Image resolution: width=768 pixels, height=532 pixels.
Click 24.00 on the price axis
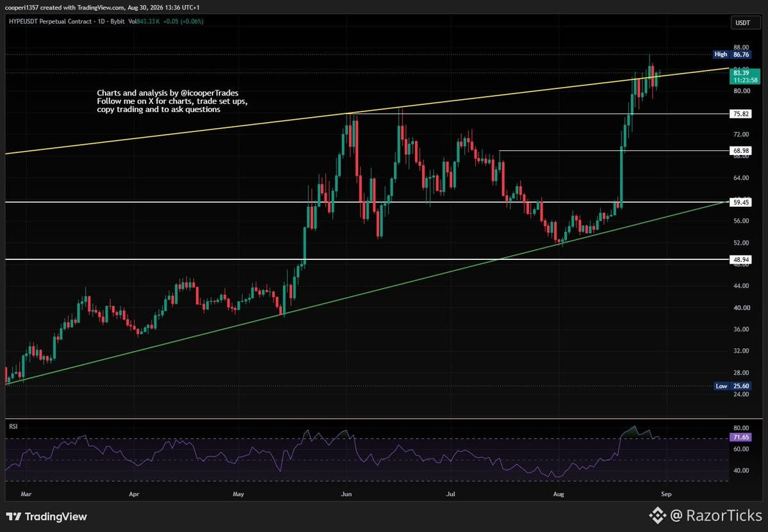(x=741, y=394)
